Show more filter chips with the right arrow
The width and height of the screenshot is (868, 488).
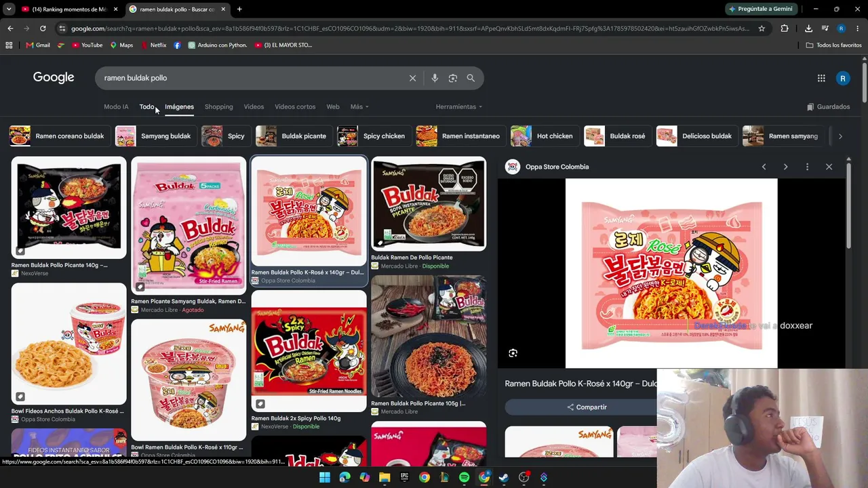(840, 136)
